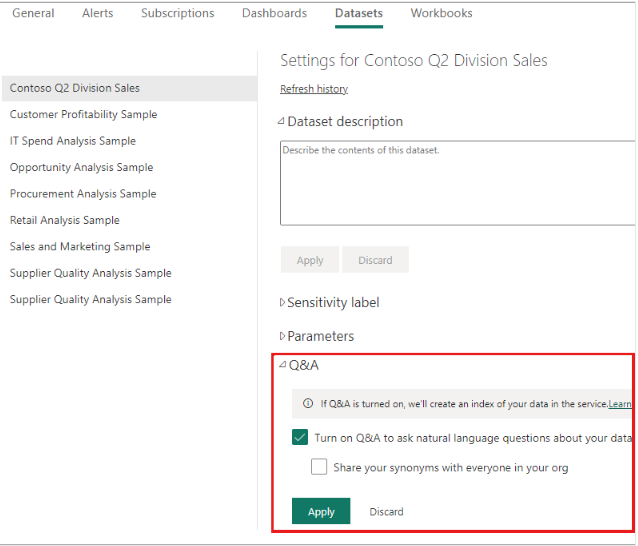Viewport: 638px width, 546px height.
Task: Click Discard in the Q&A section
Action: point(386,511)
